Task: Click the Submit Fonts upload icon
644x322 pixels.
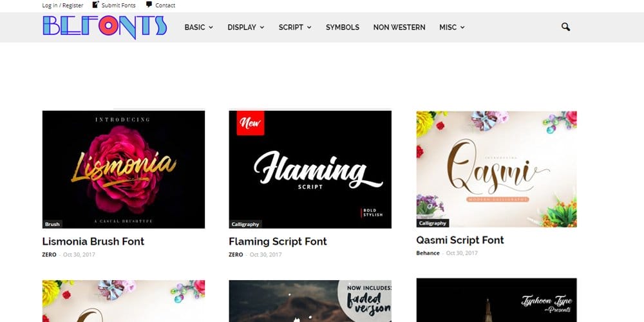Action: (x=95, y=5)
